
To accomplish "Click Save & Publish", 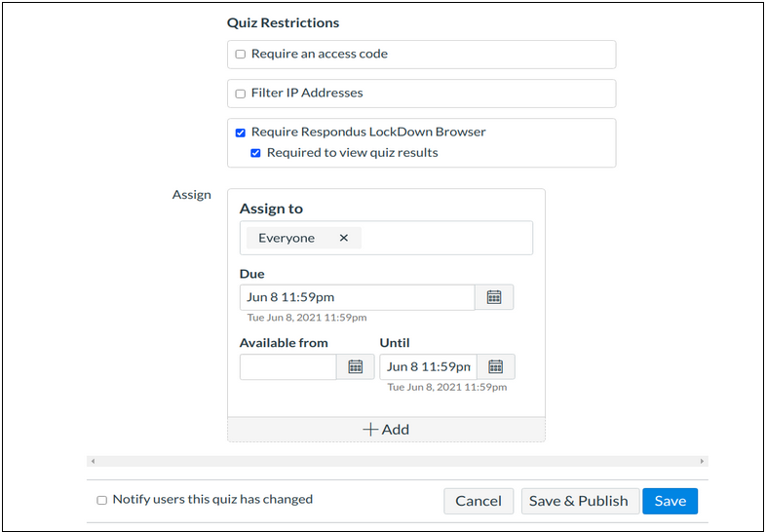I will 579,501.
